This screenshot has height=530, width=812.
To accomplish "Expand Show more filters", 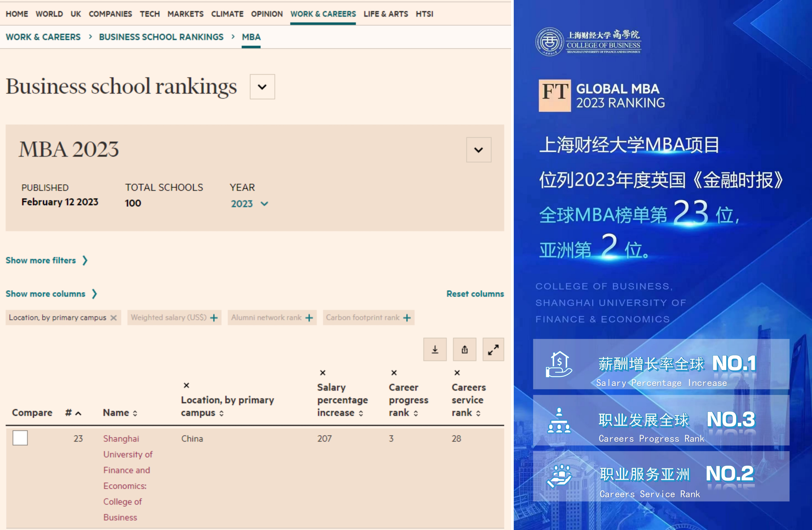I will pos(47,260).
